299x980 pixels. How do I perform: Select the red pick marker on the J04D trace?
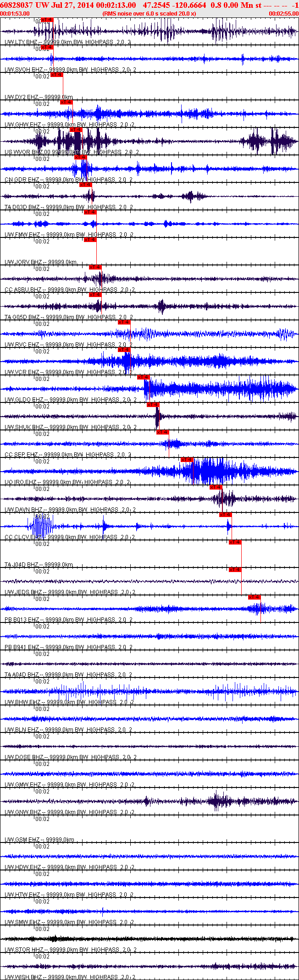[235, 542]
